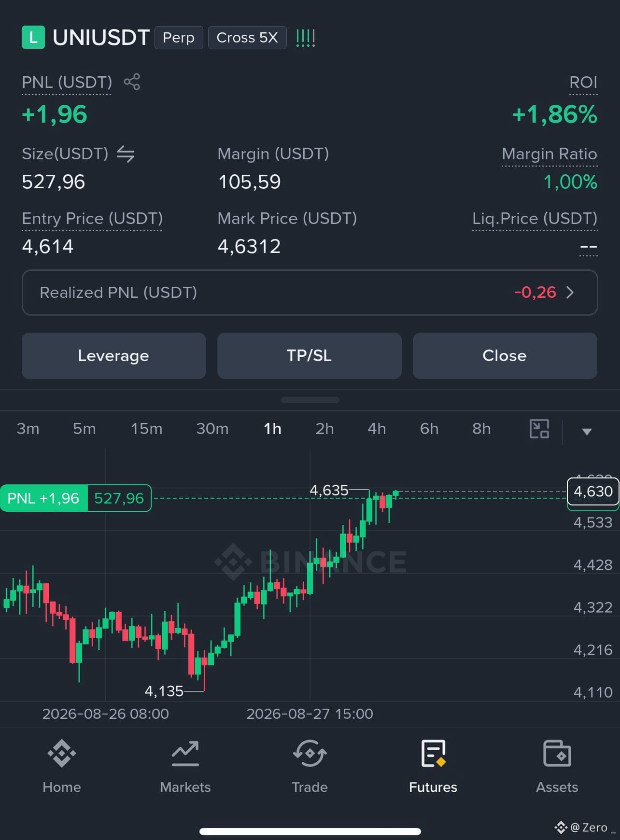Image resolution: width=620 pixels, height=840 pixels.
Task: Tap the PNL +1,96 position marker on chart
Action: (x=76, y=498)
